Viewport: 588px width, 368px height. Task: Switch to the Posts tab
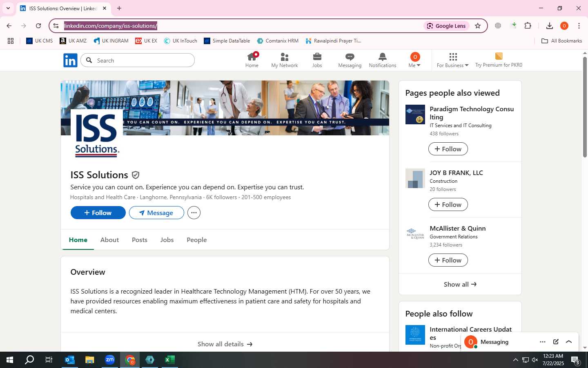tap(140, 240)
